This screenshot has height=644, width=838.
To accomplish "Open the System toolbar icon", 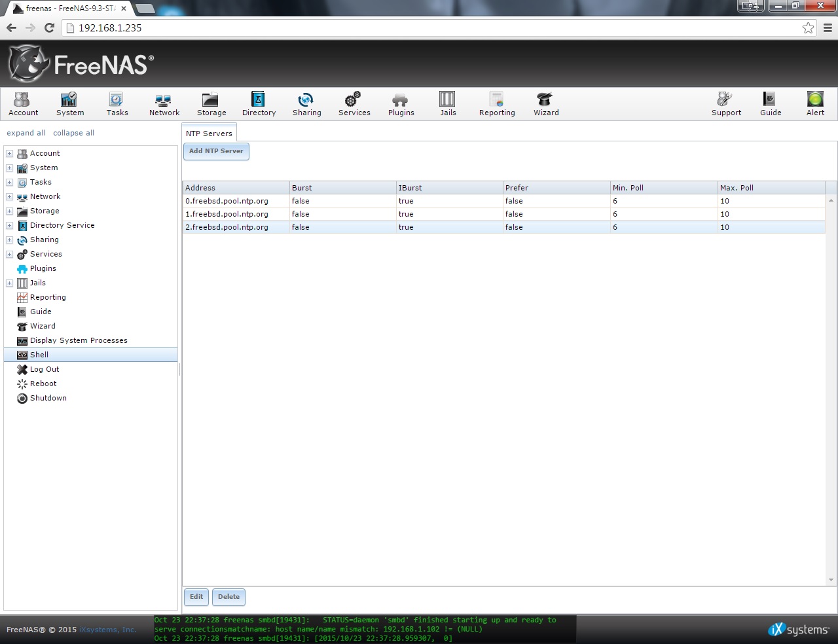I will [x=70, y=103].
